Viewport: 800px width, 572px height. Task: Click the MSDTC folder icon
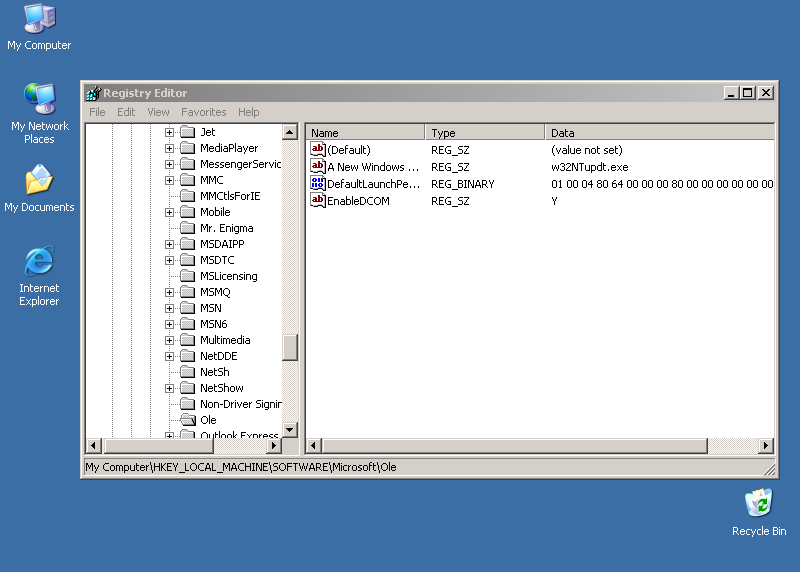(x=188, y=260)
